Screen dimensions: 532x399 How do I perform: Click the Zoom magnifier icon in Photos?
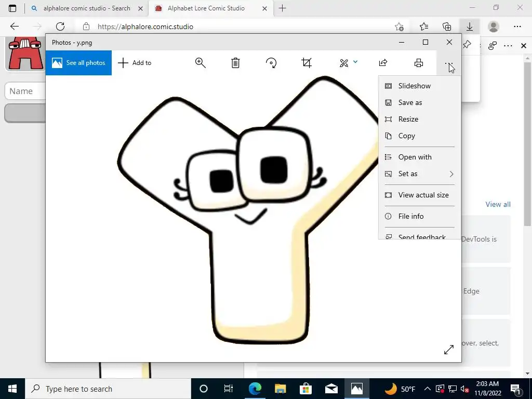click(200, 63)
